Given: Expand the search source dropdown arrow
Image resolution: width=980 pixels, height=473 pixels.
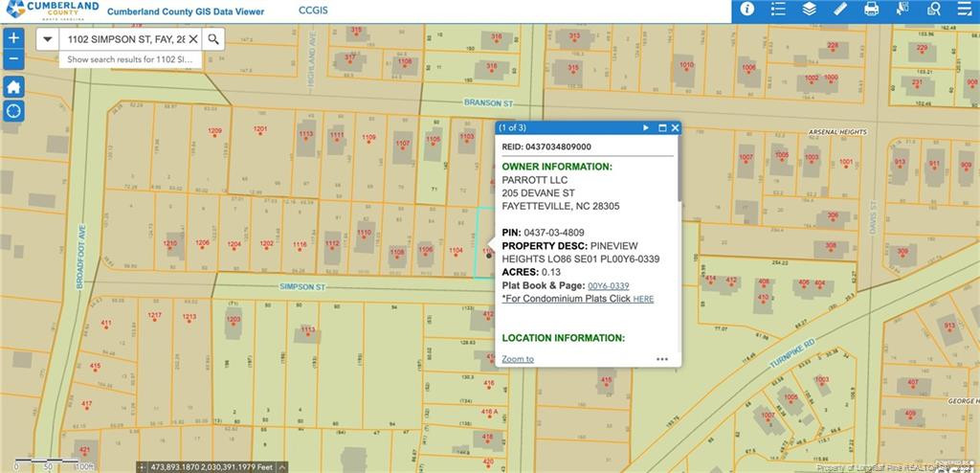Looking at the screenshot, I should point(48,39).
